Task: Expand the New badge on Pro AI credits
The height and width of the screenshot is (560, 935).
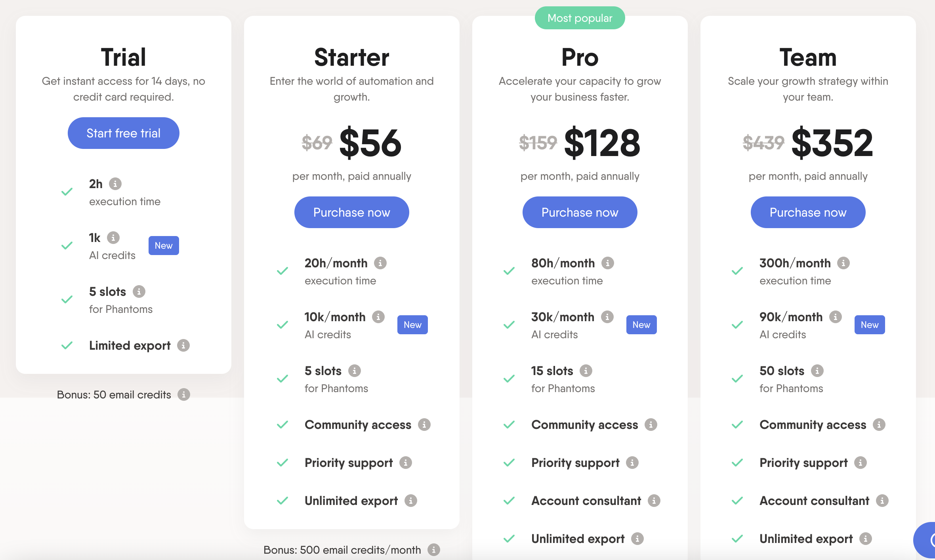Action: coord(640,325)
